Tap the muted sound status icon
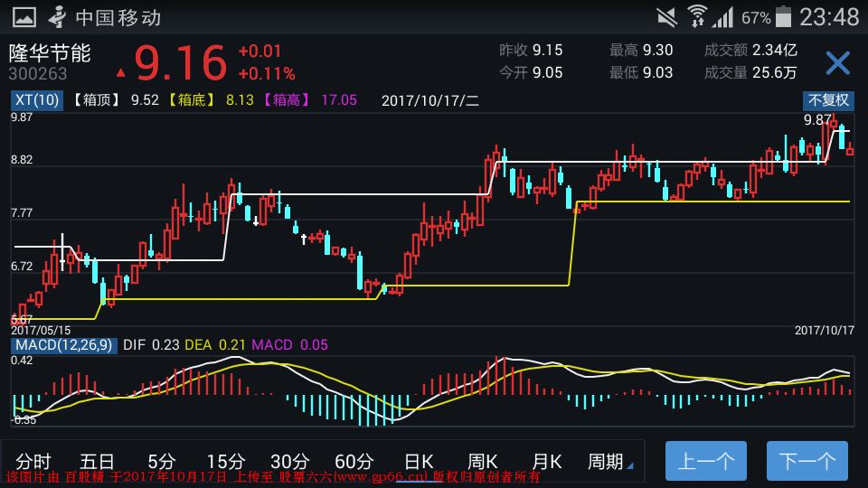 coord(667,18)
